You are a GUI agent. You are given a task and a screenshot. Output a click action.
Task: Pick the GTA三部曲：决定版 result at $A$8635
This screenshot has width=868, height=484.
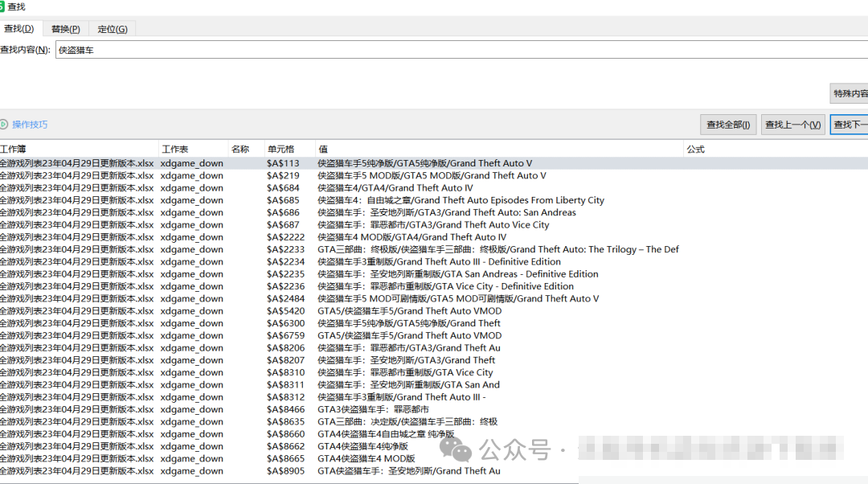click(x=434, y=421)
